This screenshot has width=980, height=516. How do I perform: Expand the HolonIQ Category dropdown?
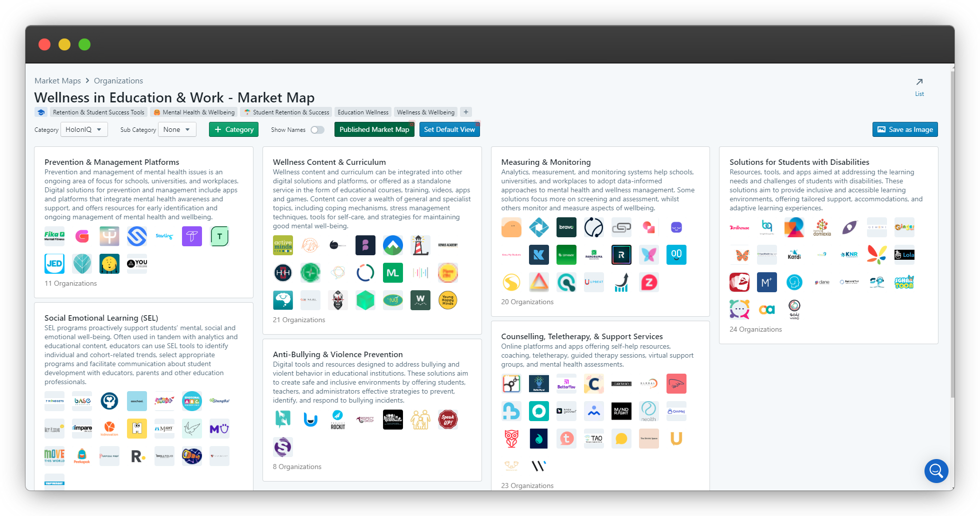84,129
